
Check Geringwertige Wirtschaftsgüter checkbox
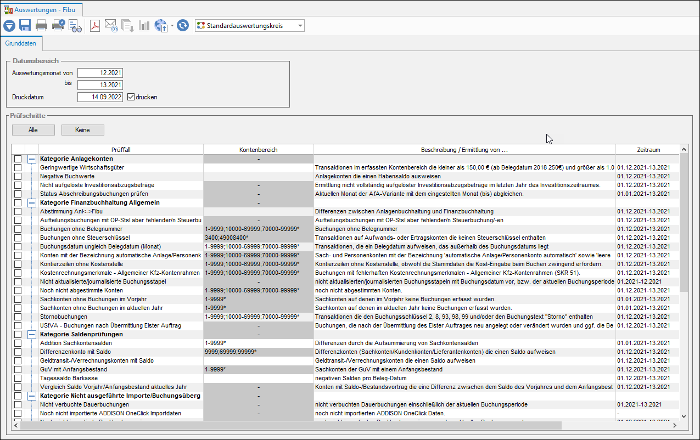[x=17, y=168]
